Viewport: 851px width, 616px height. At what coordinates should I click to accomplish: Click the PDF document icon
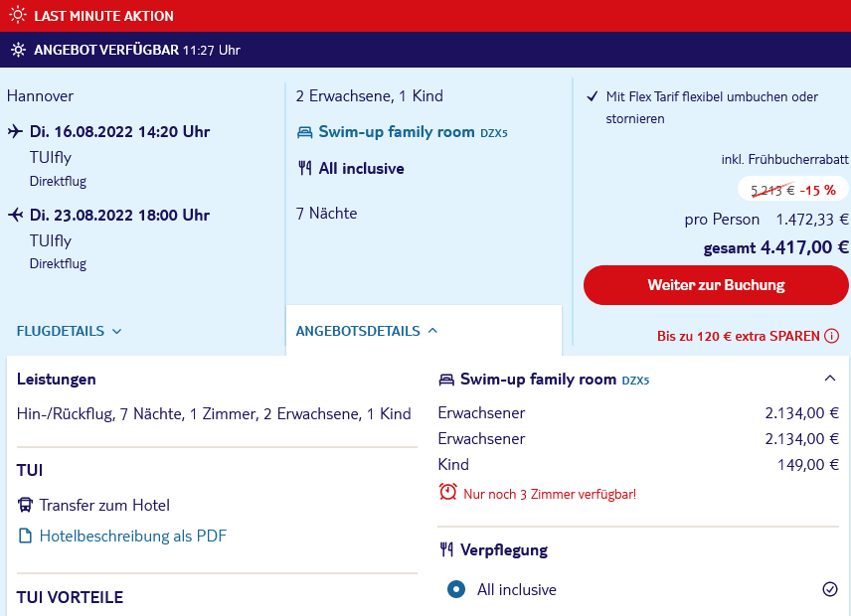(x=25, y=536)
